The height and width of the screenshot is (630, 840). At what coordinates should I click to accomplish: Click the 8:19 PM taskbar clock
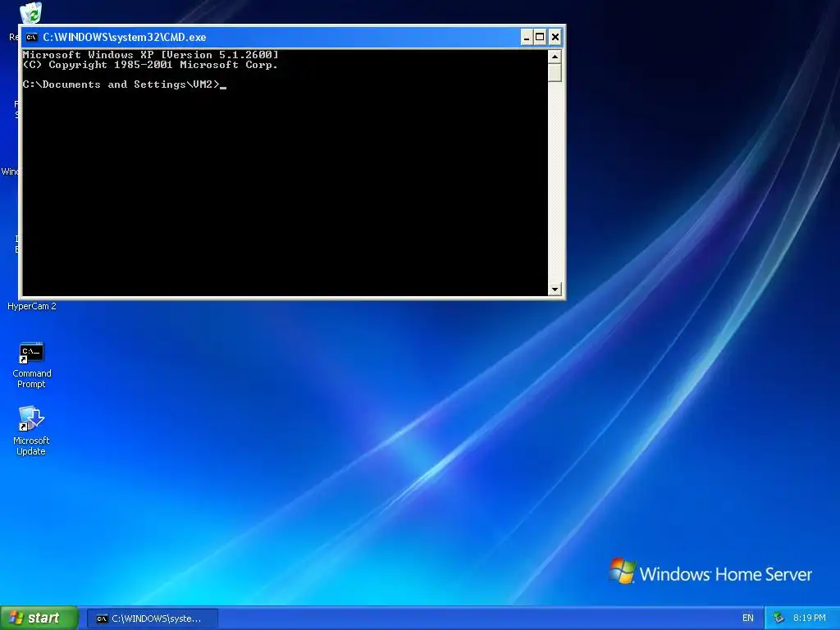pyautogui.click(x=809, y=618)
